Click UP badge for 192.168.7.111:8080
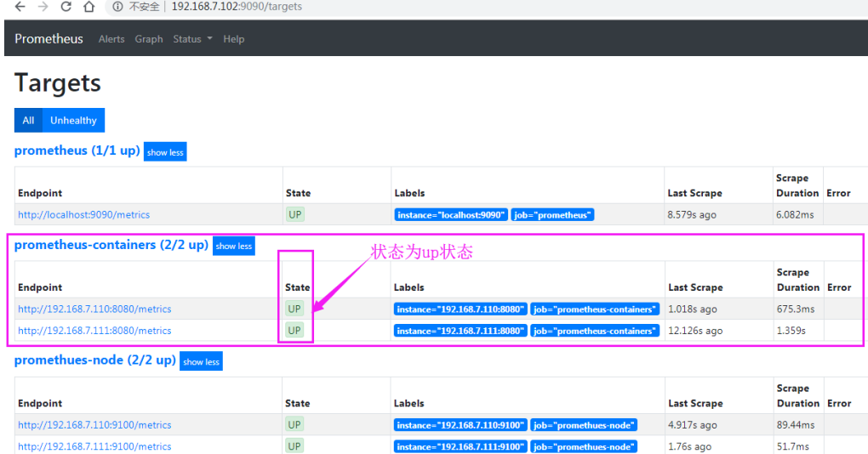 (x=294, y=330)
